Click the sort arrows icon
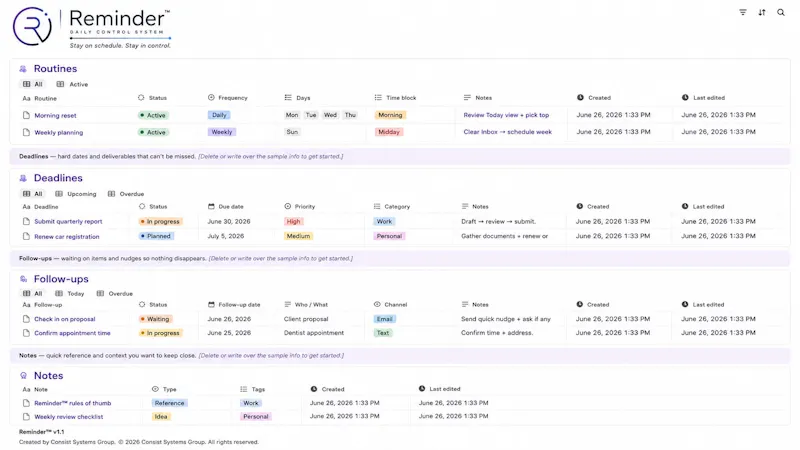This screenshot has width=800, height=450. click(x=762, y=12)
